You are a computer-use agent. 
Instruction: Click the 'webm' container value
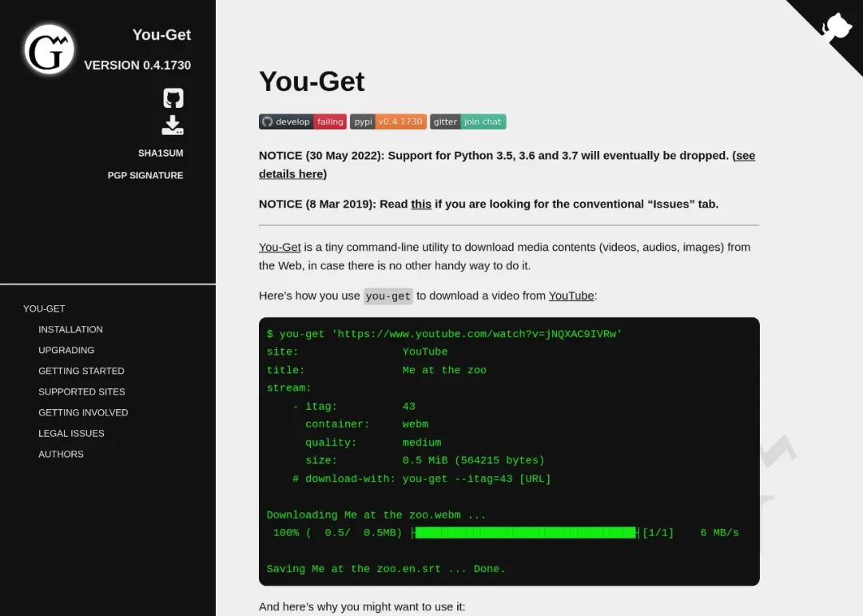(x=416, y=424)
